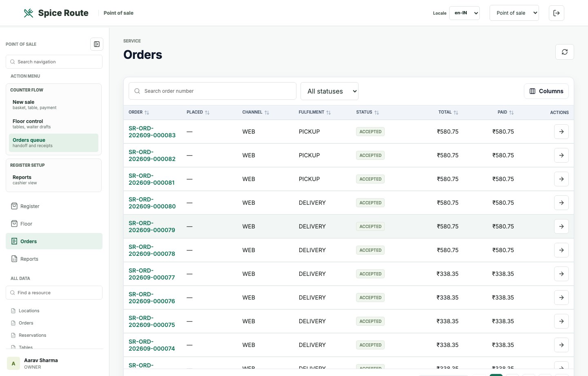588x376 pixels.
Task: Open Reservations under All Data
Action: [54, 335]
